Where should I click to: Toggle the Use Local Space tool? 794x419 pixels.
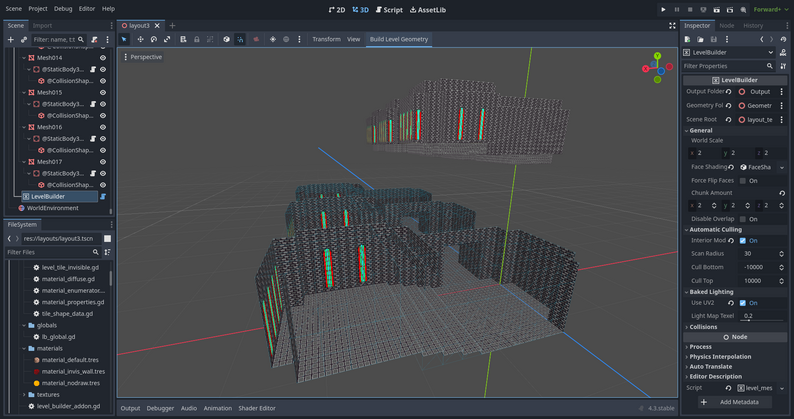(x=226, y=39)
